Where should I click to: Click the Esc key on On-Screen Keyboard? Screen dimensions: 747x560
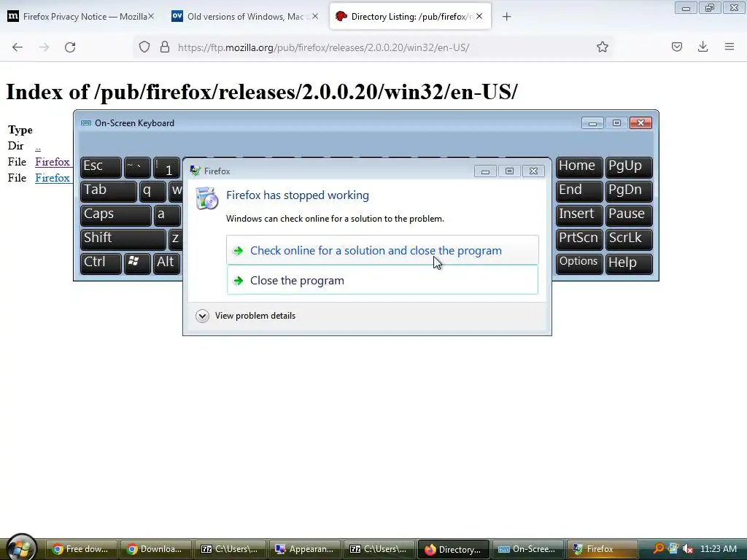[101, 167]
